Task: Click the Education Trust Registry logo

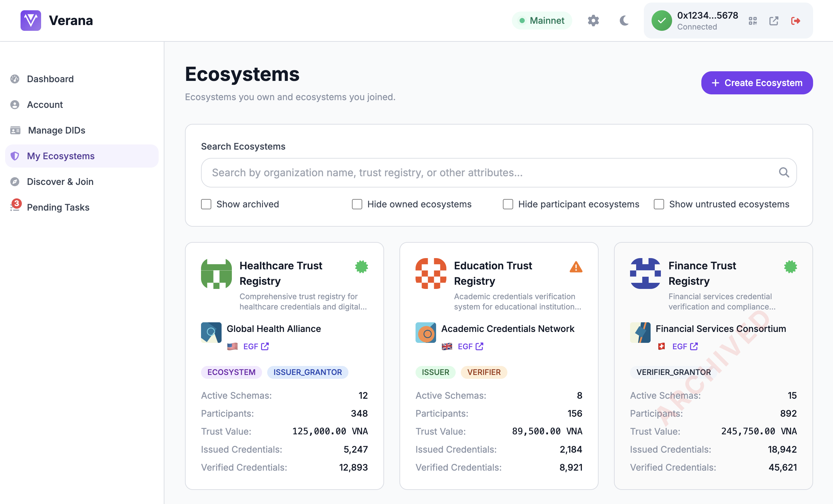Action: [x=431, y=274]
